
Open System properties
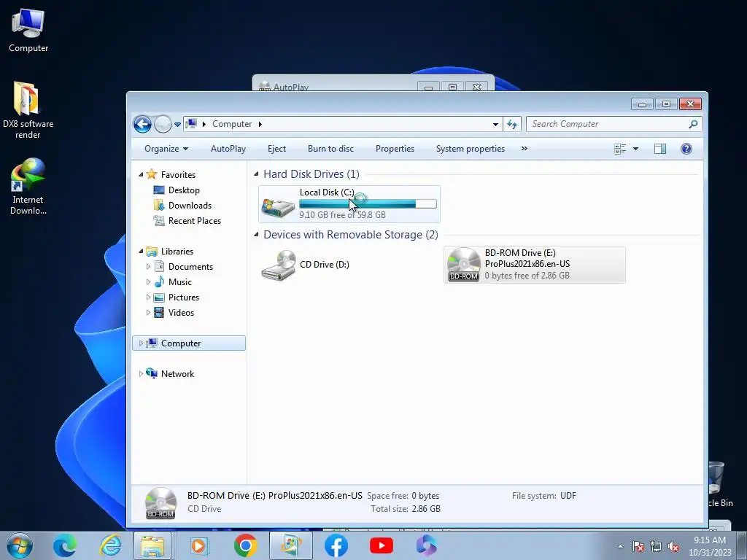[471, 149]
